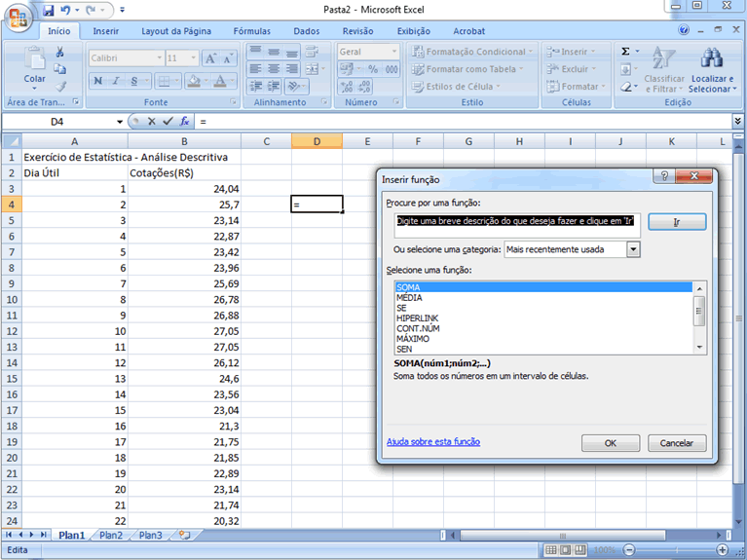The height and width of the screenshot is (560, 747).
Task: Click the Insert Function fx icon
Action: (184, 122)
